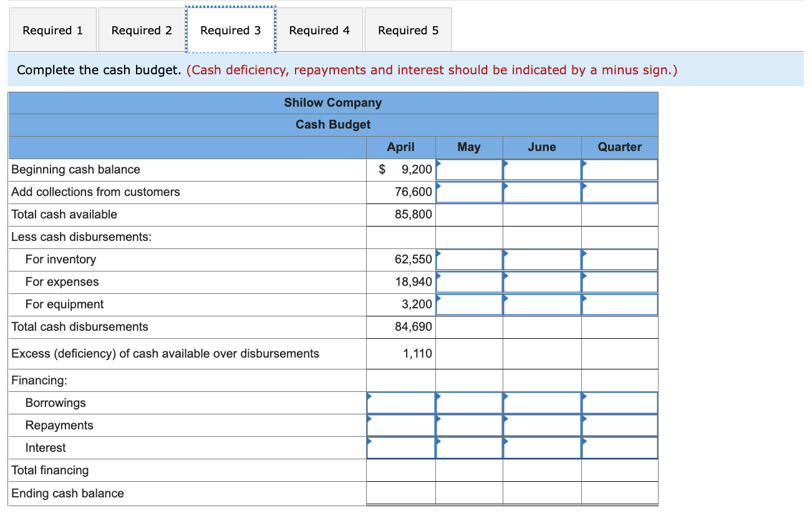The width and height of the screenshot is (812, 513).
Task: Click the June Interest cell
Action: (x=541, y=447)
